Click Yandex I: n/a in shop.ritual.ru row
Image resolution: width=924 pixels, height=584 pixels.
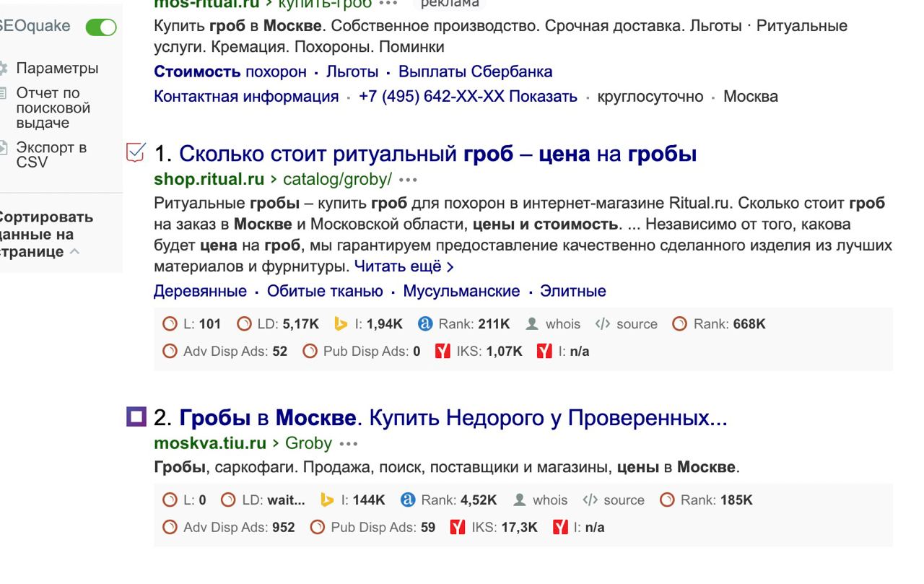[x=563, y=352]
